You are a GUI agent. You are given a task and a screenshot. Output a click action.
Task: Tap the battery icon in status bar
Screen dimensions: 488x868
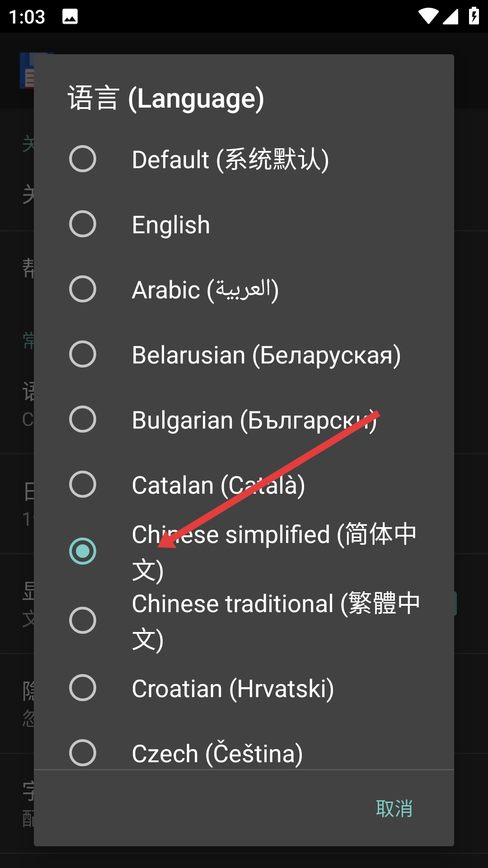(x=474, y=16)
